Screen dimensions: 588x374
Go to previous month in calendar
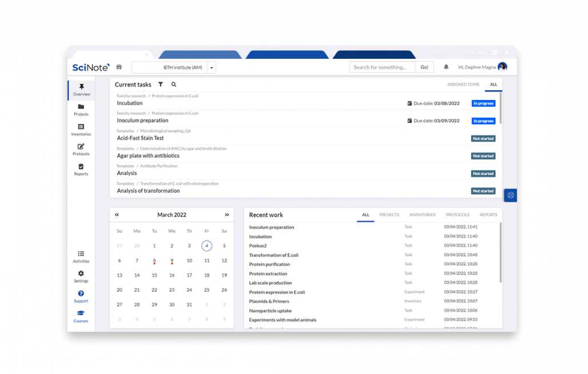point(117,214)
